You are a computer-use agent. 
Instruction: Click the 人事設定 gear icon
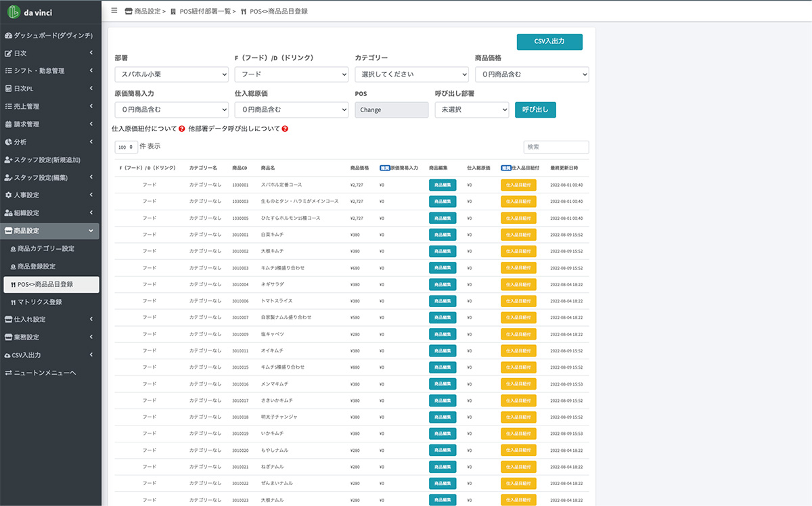pyautogui.click(x=8, y=195)
